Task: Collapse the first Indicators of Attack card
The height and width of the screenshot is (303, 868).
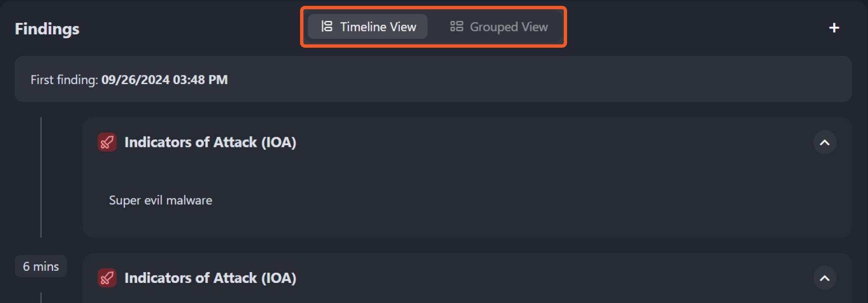Action: click(825, 143)
